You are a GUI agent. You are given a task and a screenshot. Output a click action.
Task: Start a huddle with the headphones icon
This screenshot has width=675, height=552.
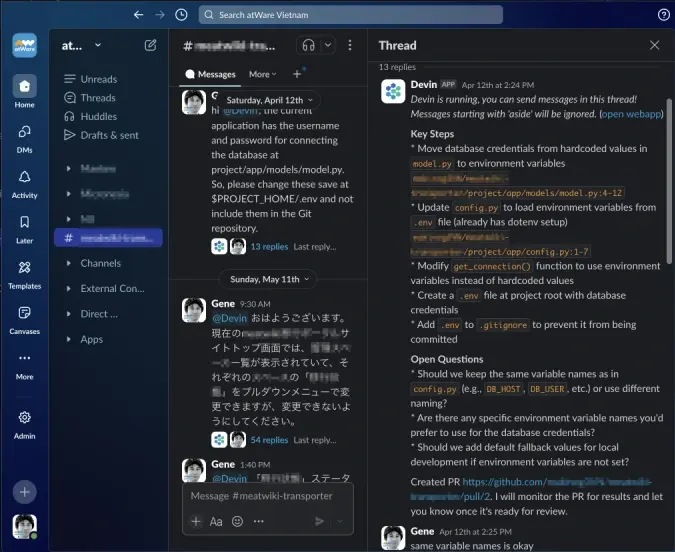(x=308, y=45)
